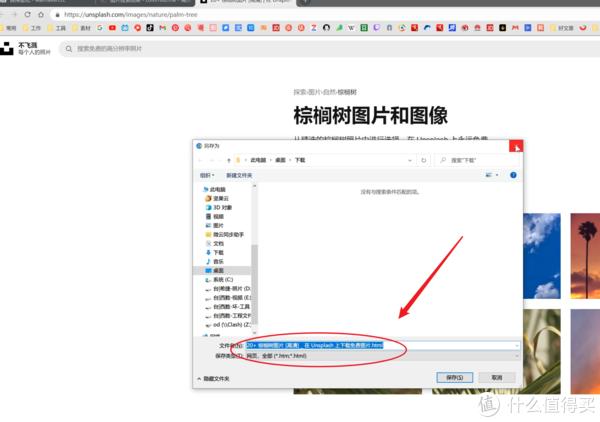
Task: Click the 取消 button
Action: coord(497,378)
